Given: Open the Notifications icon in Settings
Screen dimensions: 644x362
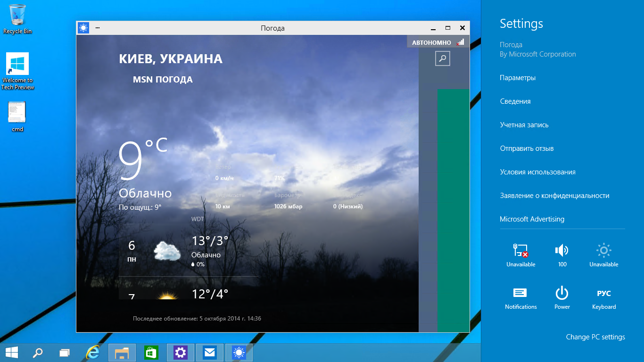Looking at the screenshot, I should (x=520, y=298).
